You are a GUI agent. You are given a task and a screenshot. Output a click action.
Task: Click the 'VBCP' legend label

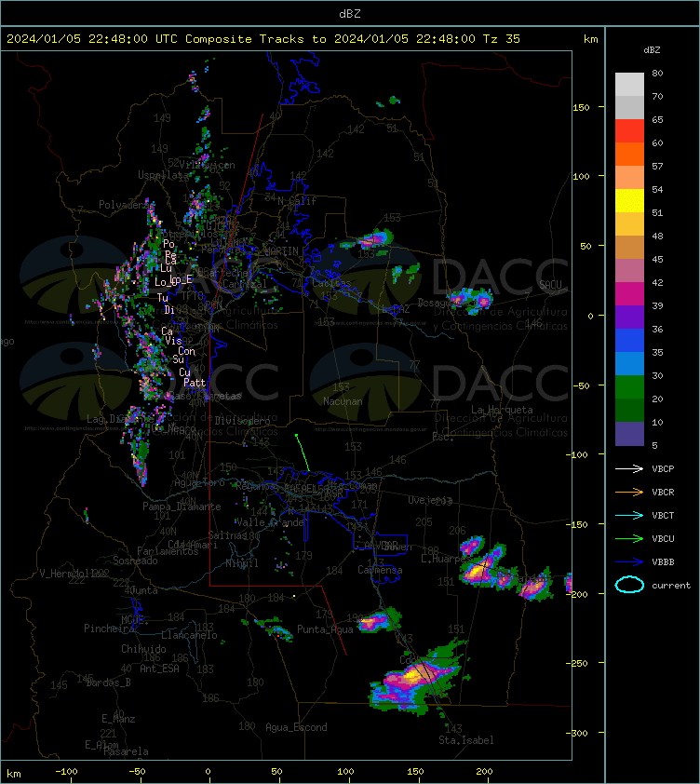pyautogui.click(x=663, y=469)
